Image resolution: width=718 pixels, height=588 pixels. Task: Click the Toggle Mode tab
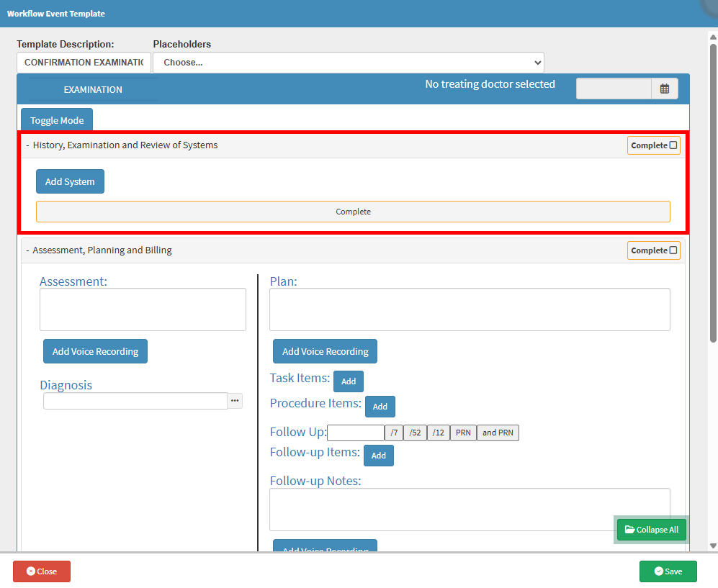pos(57,121)
